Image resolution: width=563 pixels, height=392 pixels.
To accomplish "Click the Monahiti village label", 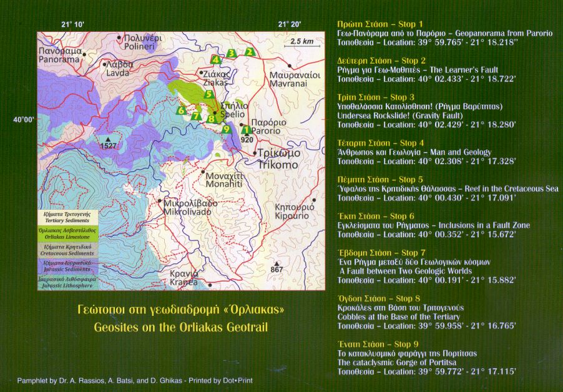I will click(x=224, y=180).
